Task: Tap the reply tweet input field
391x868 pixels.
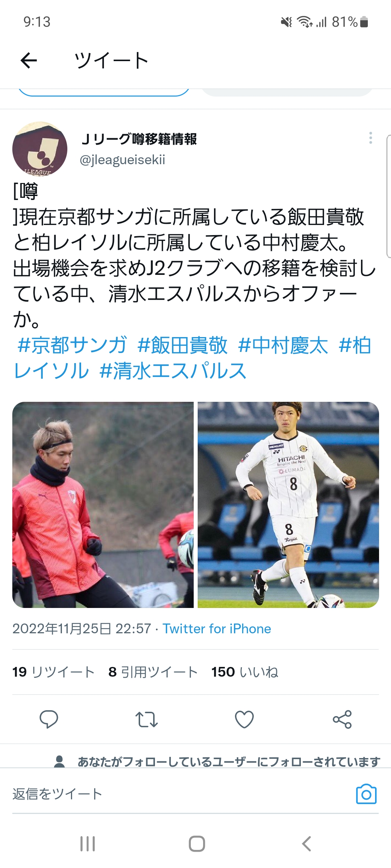Action: coord(181,794)
